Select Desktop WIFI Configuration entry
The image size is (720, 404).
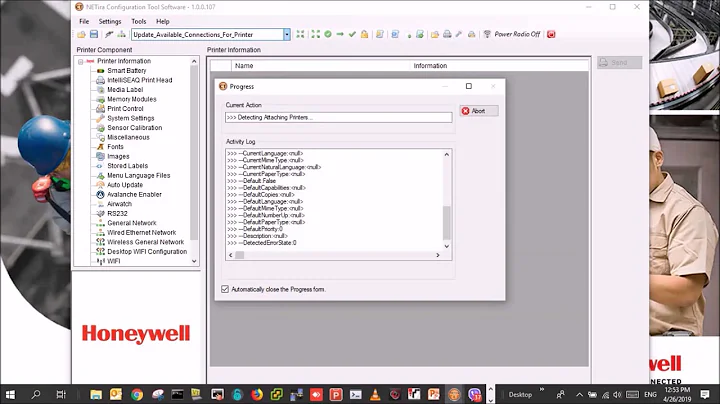pyautogui.click(x=147, y=252)
